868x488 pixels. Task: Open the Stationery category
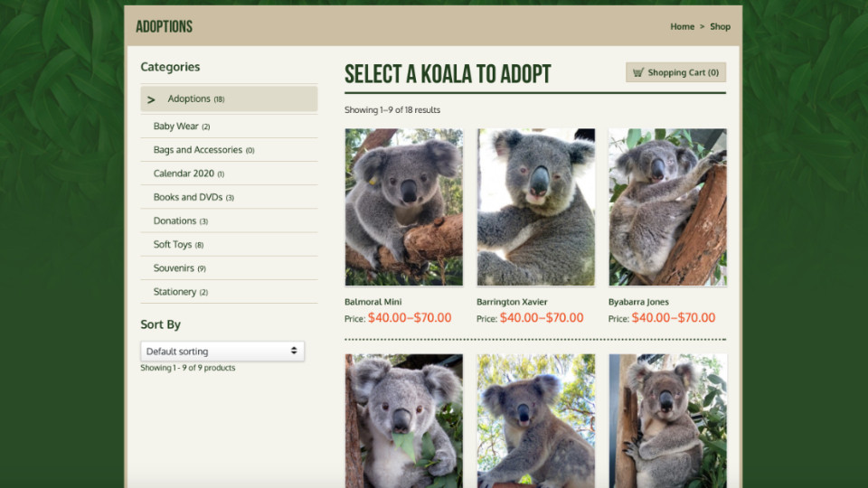pos(175,292)
